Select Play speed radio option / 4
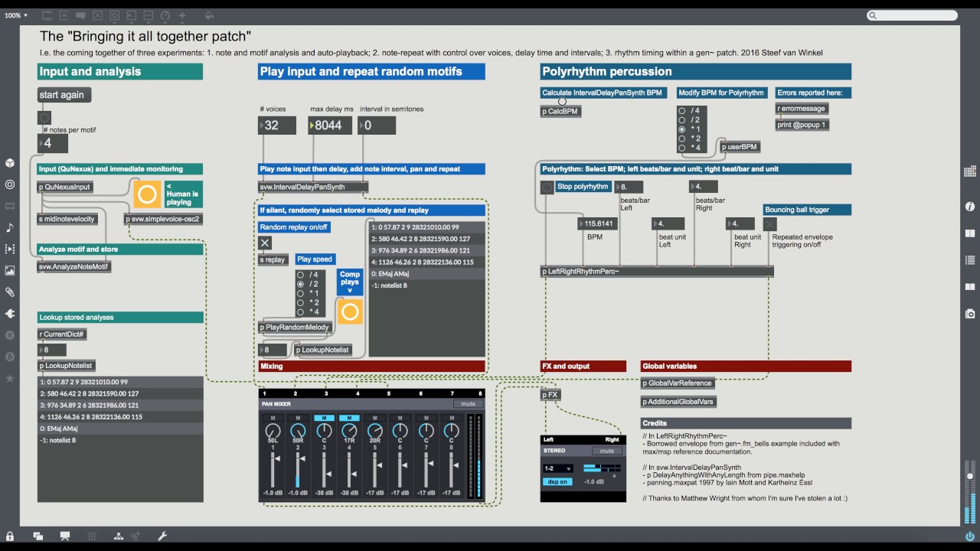Viewport: 980px width, 551px height. click(x=302, y=275)
